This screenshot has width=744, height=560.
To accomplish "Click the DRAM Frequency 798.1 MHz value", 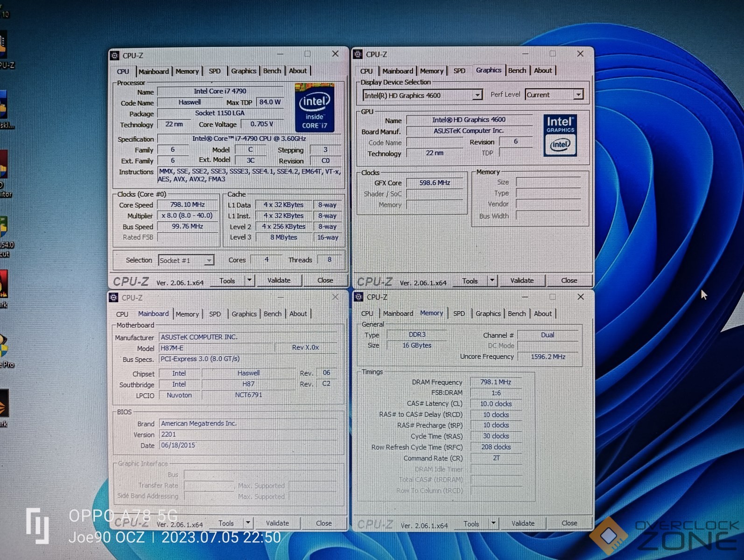I will 496,382.
